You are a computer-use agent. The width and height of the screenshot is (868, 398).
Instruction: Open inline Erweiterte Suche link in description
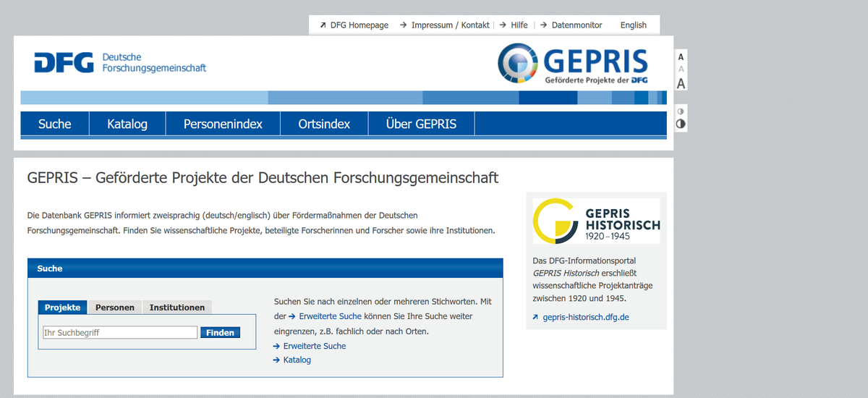[325, 316]
